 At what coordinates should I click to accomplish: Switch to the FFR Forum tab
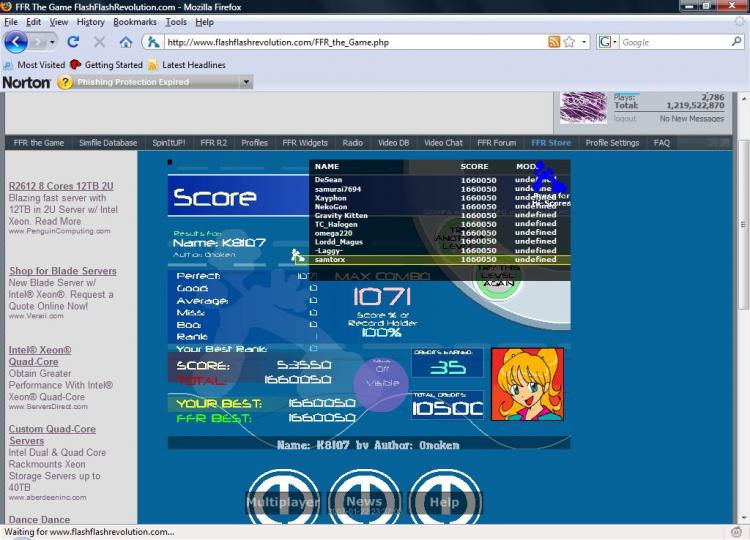(496, 143)
